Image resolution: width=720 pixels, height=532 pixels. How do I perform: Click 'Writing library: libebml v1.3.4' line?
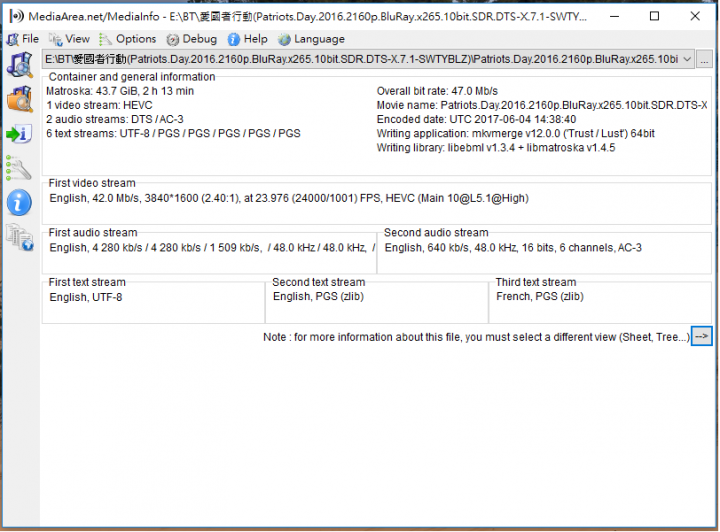click(x=496, y=148)
